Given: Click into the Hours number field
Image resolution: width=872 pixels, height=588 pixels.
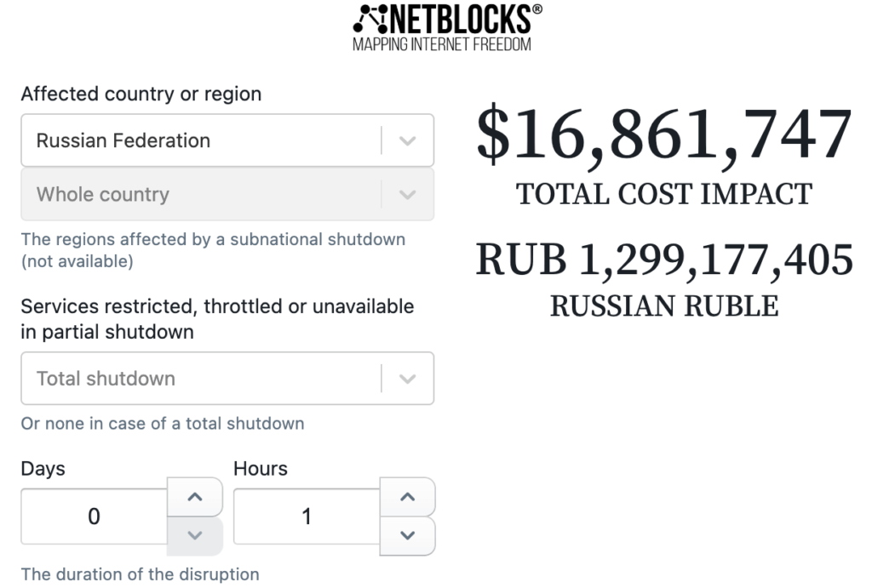Looking at the screenshot, I should coord(307,517).
